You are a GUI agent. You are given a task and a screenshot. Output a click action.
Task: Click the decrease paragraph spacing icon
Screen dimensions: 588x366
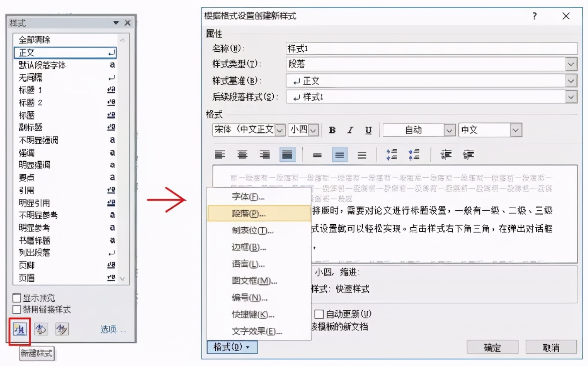pyautogui.click(x=414, y=155)
